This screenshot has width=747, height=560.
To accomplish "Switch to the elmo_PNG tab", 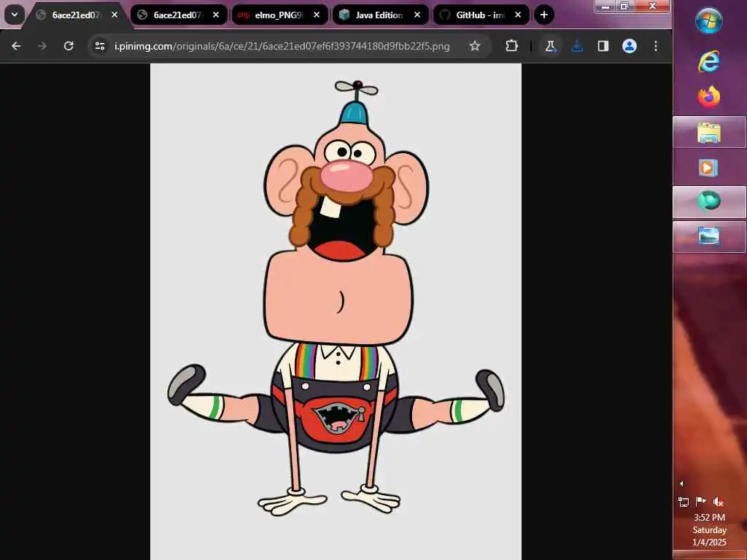I will click(x=279, y=15).
